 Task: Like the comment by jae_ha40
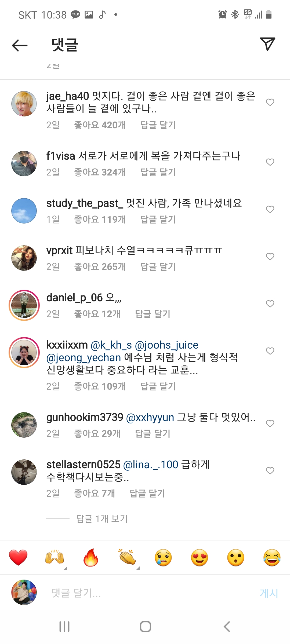click(270, 102)
